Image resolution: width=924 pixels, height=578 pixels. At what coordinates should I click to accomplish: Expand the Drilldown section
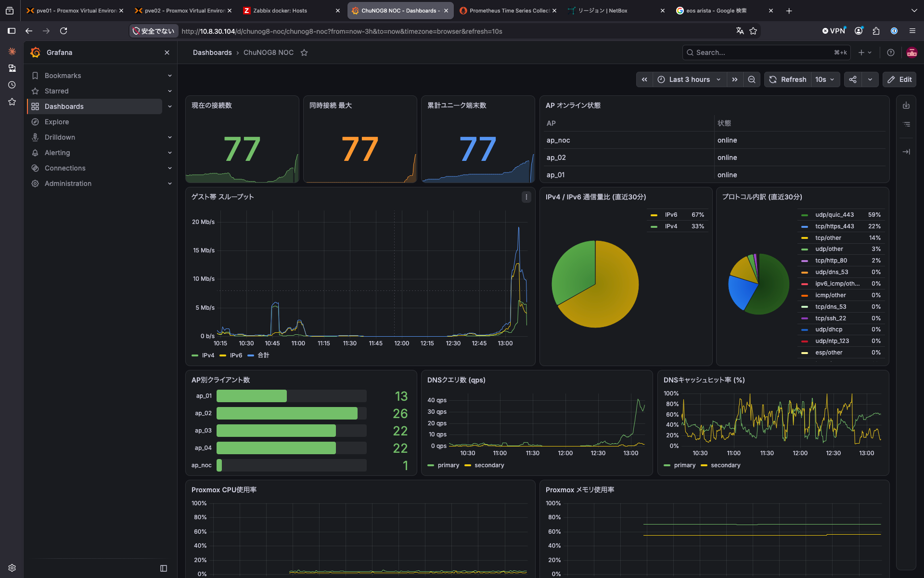pyautogui.click(x=170, y=137)
